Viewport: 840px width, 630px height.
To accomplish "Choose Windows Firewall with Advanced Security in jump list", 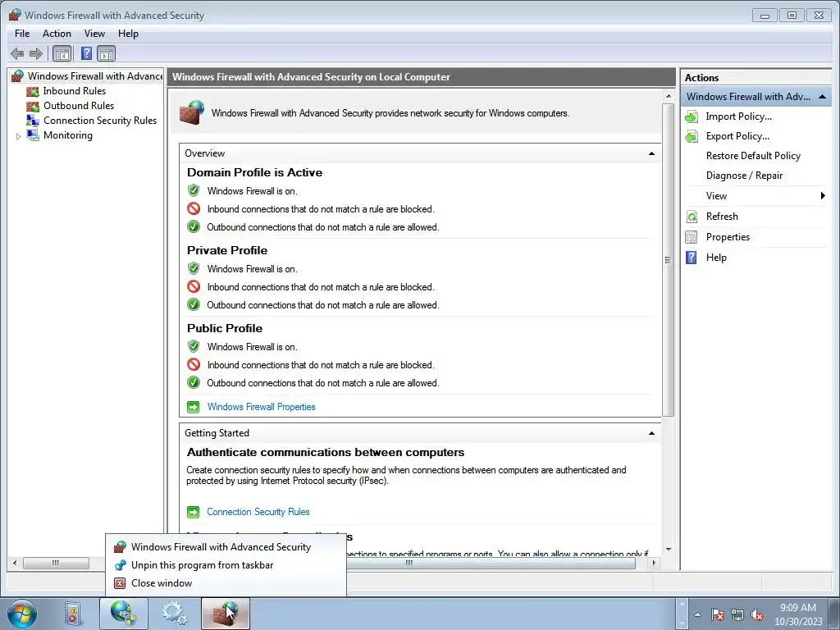I will pyautogui.click(x=226, y=547).
